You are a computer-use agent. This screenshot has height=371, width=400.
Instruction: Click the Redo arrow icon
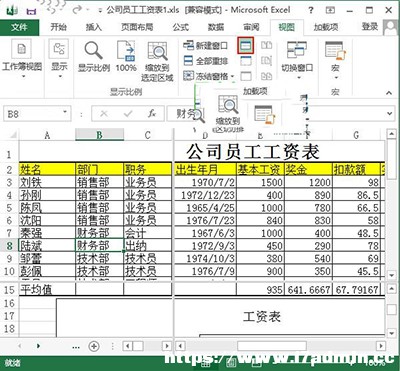pos(77,11)
